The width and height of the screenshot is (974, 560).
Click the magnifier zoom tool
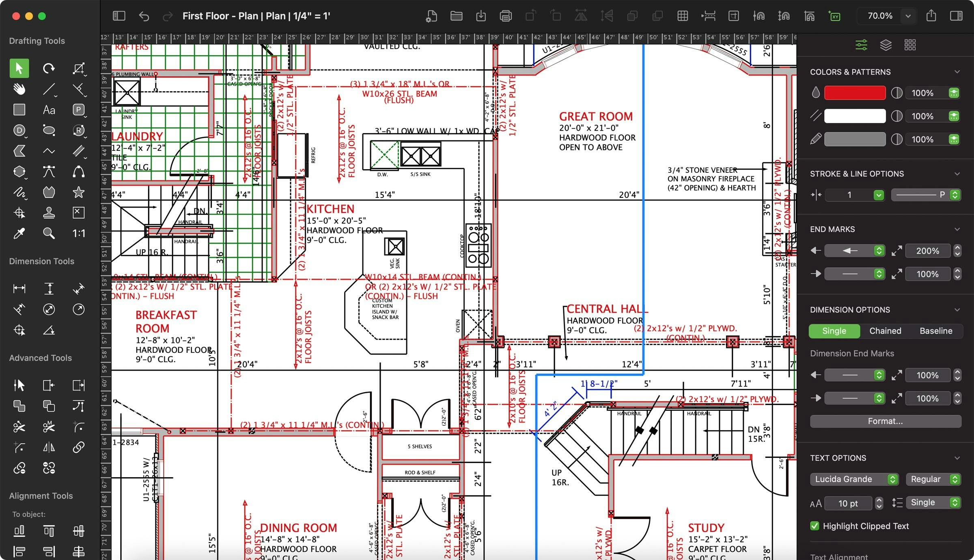tap(49, 233)
